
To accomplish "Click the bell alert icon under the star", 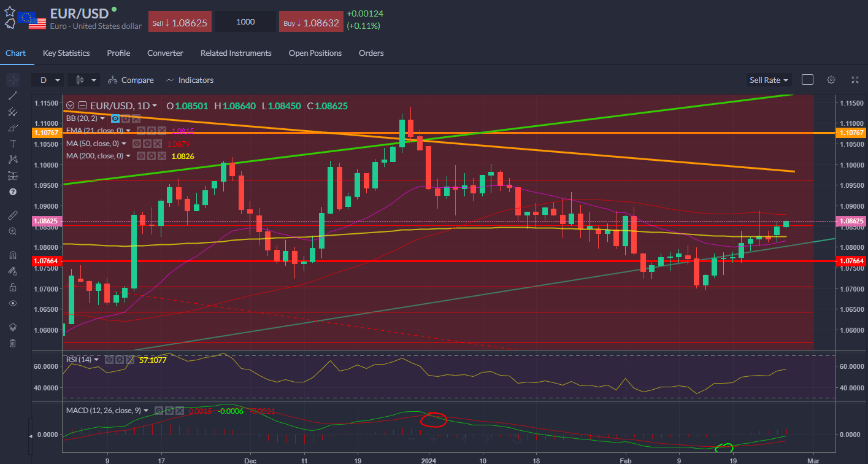I will [x=10, y=23].
